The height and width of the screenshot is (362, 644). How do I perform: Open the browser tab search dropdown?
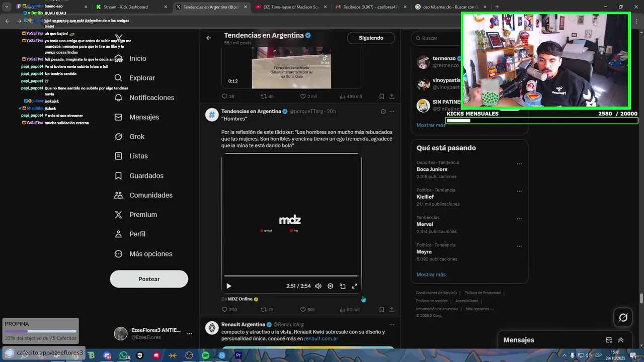click(x=7, y=7)
